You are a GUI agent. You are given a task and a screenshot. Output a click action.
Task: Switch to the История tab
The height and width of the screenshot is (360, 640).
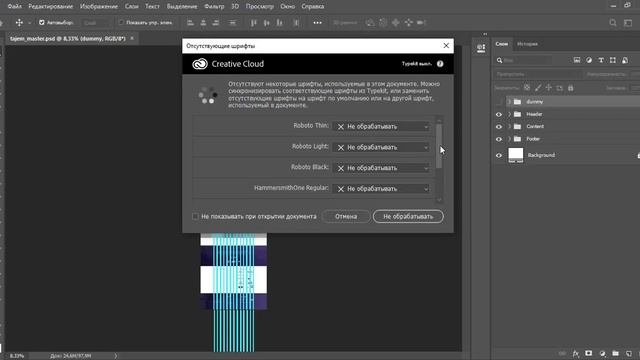pos(527,44)
